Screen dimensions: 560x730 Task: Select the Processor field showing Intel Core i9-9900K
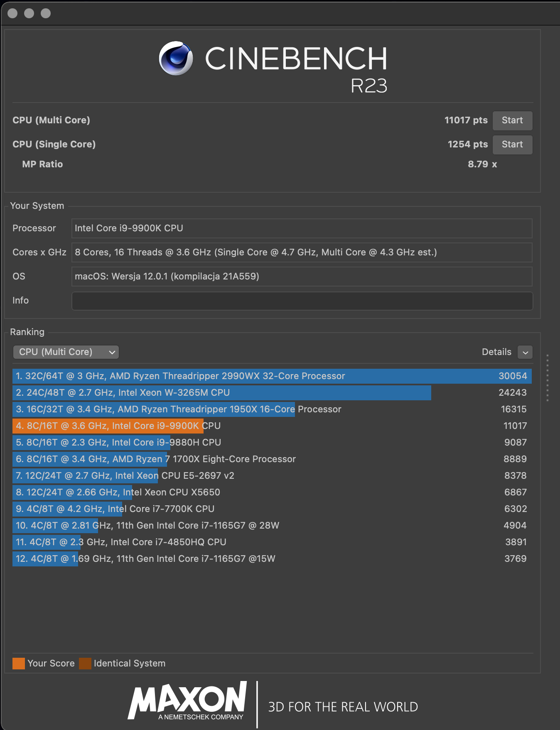pyautogui.click(x=302, y=228)
